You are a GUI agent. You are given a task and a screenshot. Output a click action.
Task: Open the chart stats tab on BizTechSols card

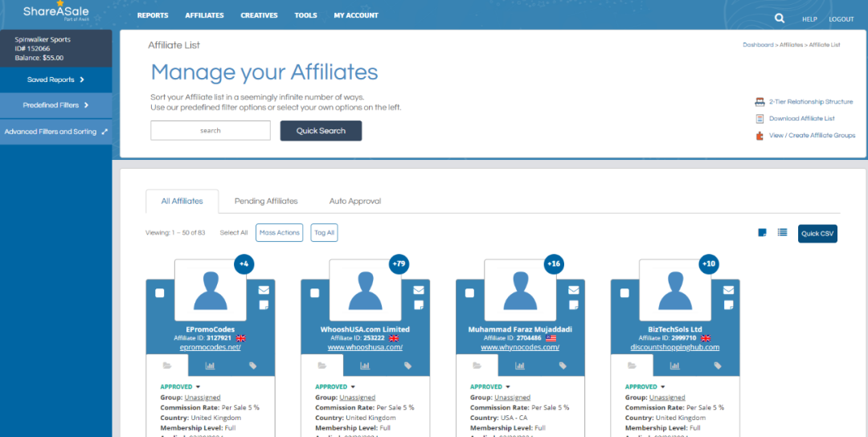tap(675, 366)
